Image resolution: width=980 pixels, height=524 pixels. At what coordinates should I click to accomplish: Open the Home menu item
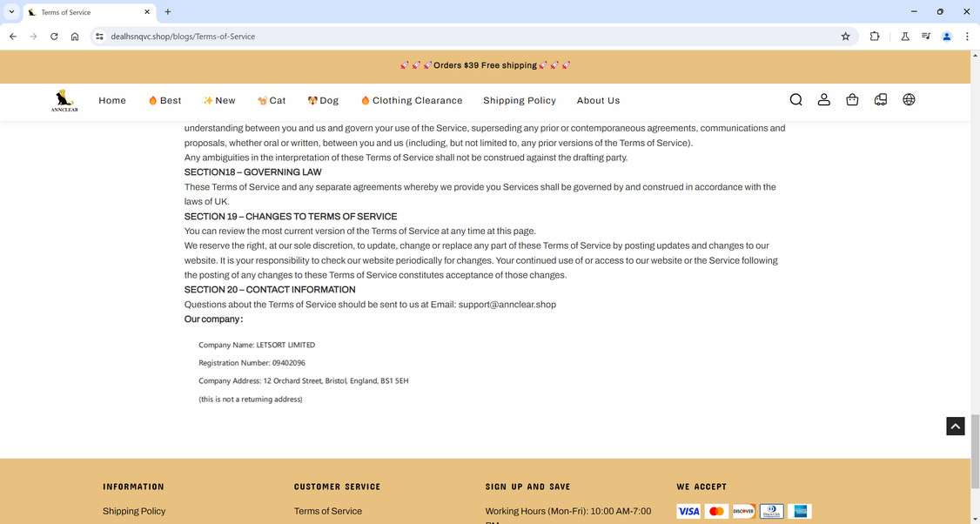coord(112,100)
